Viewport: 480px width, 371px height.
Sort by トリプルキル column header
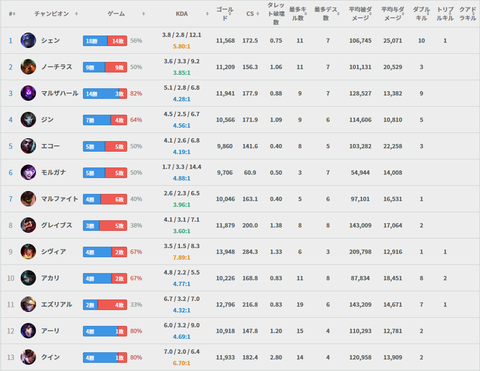pos(445,14)
